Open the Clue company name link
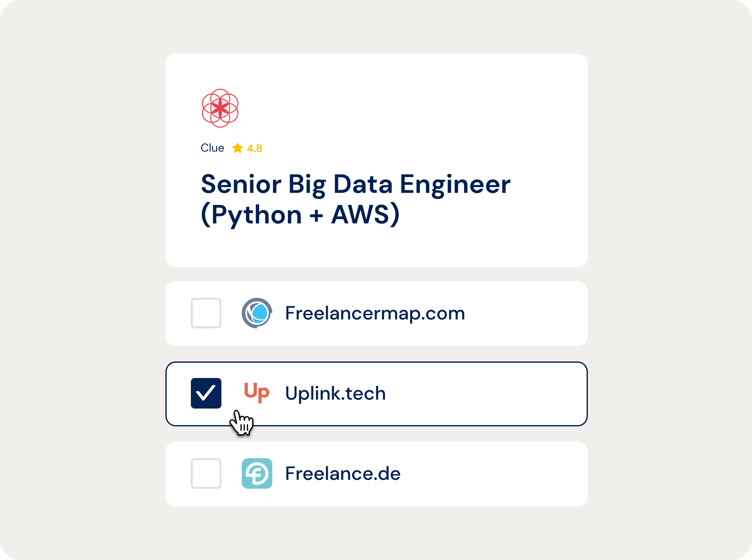 212,148
